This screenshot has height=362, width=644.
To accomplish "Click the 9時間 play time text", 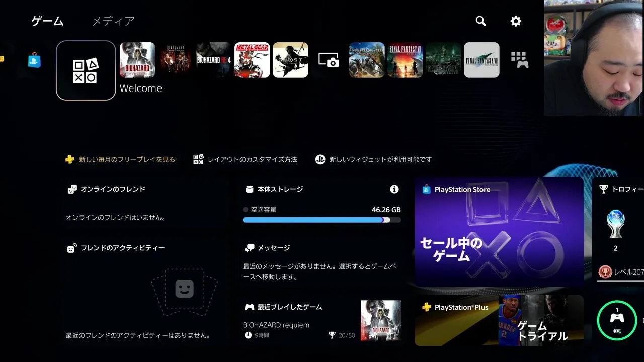I will (262, 335).
